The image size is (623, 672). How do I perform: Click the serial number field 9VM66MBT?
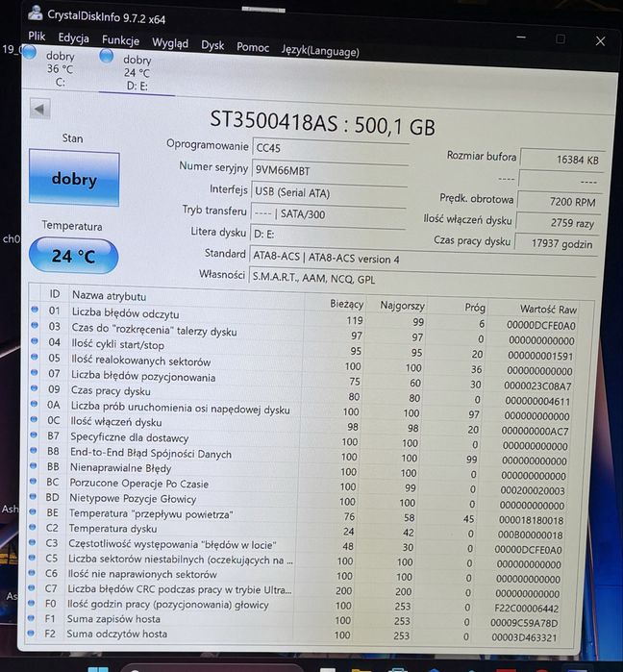[x=329, y=172]
